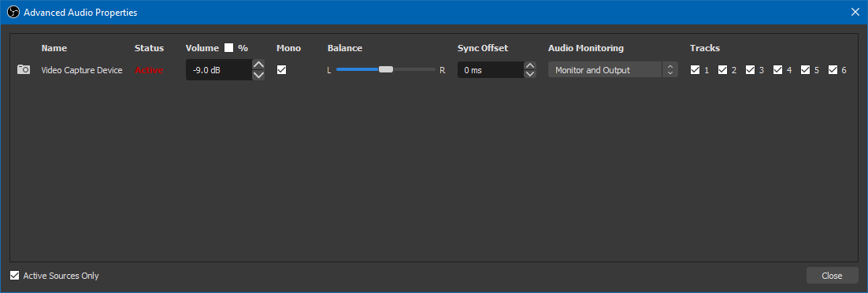Toggle Track 5 checkbox
The width and height of the screenshot is (868, 293).
(806, 70)
